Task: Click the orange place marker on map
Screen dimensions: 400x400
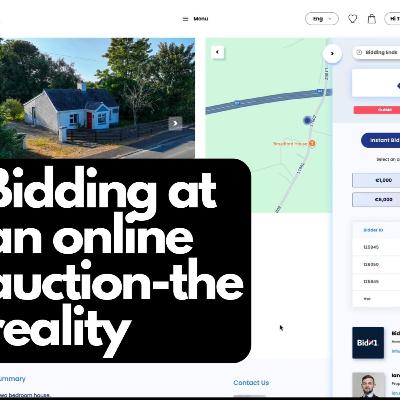Action: tap(312, 143)
